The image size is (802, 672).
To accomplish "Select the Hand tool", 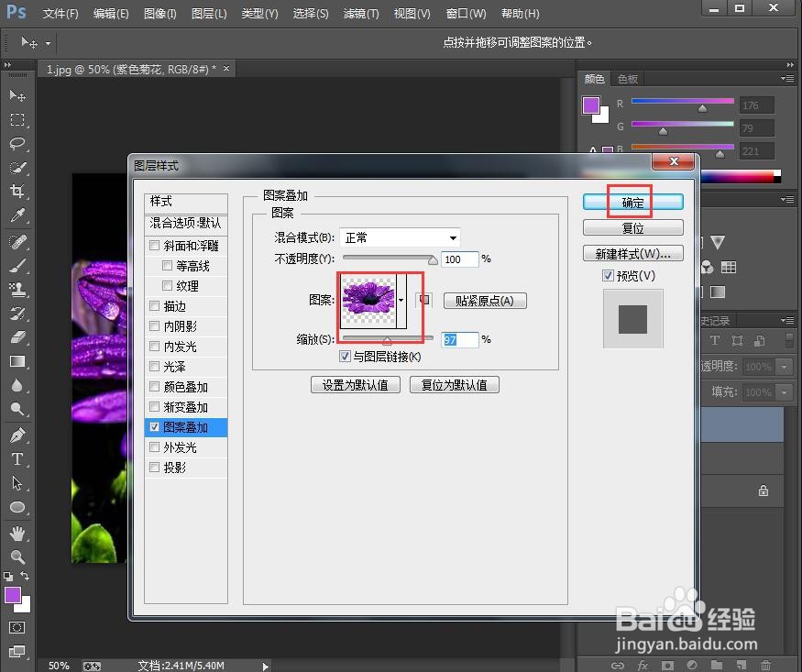I will point(18,532).
